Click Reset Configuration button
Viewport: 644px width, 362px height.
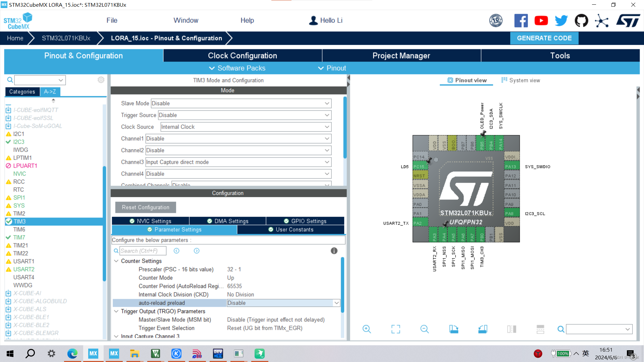pyautogui.click(x=146, y=207)
